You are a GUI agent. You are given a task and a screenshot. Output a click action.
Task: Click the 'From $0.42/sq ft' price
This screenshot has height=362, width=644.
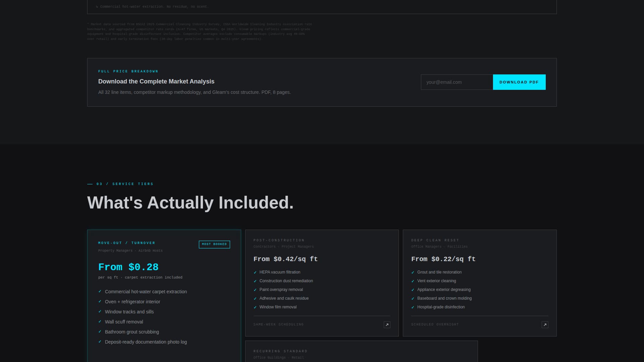tap(285, 259)
